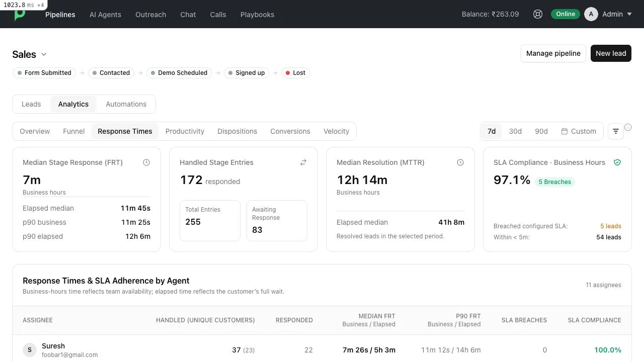Click the clock icon in Median Resolution card
Screen dimensions: 644x362
coord(460,162)
